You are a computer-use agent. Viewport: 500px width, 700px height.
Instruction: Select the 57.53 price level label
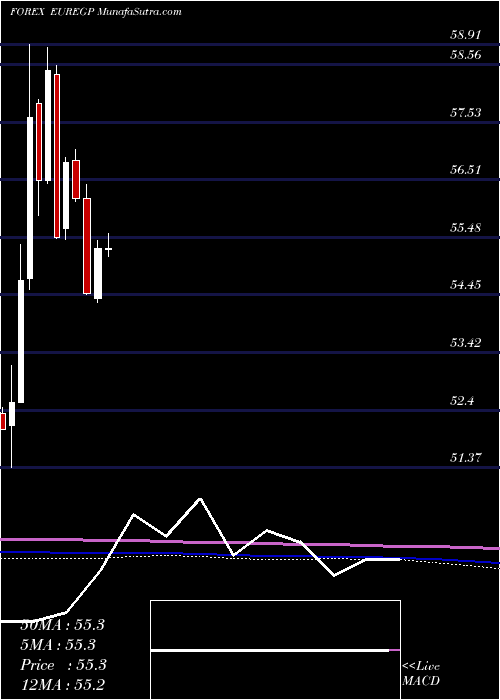pyautogui.click(x=465, y=112)
